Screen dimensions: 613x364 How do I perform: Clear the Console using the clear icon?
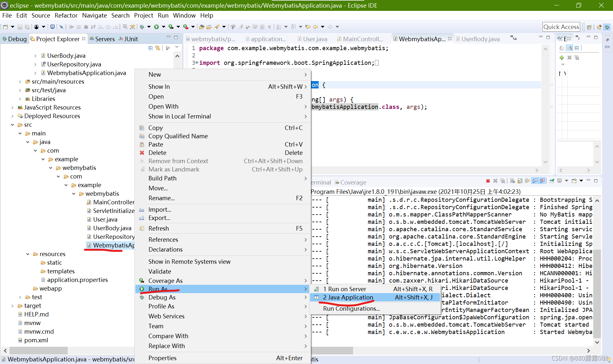(512, 181)
